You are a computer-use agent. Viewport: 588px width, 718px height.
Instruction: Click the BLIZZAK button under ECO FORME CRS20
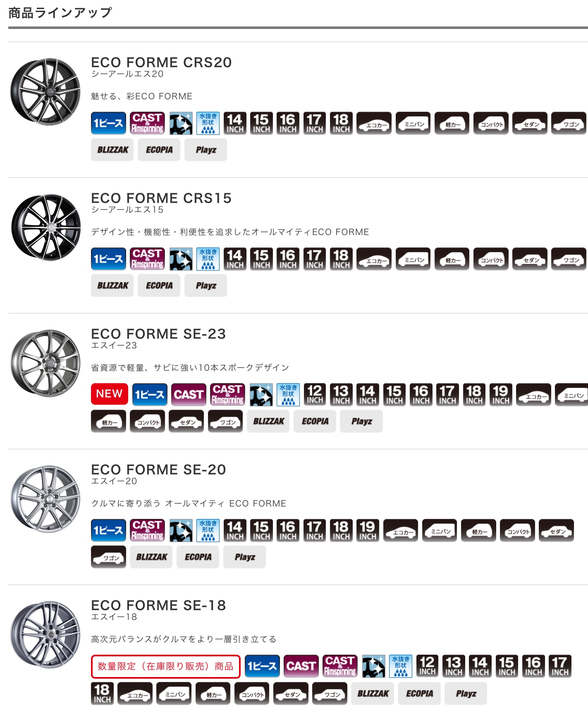coord(112,150)
